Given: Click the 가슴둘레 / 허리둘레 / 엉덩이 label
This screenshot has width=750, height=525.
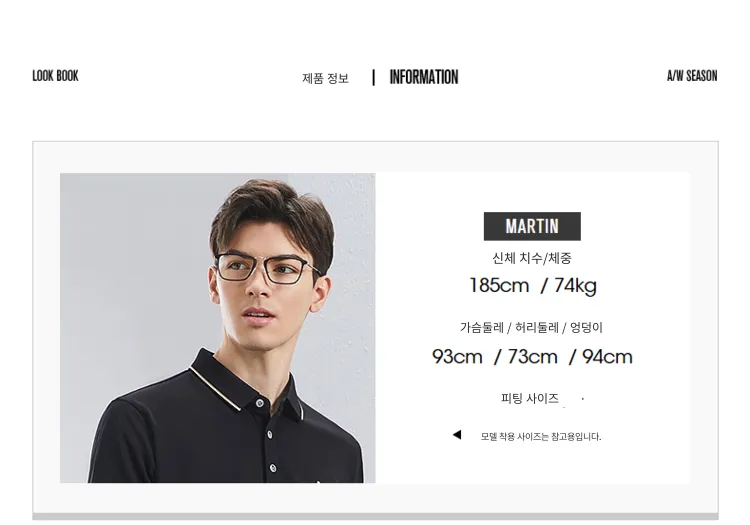Looking at the screenshot, I should (531, 328).
